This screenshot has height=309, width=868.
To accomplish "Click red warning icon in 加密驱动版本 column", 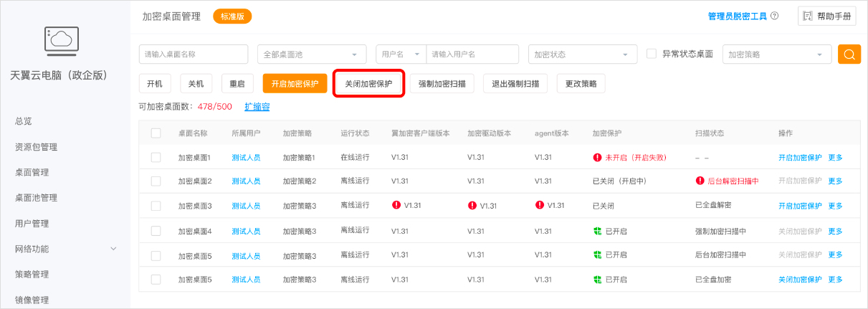I will pos(472,205).
